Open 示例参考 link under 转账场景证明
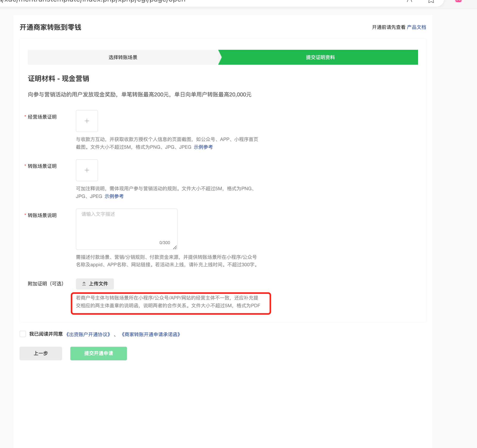This screenshot has height=448, width=477. point(114,196)
